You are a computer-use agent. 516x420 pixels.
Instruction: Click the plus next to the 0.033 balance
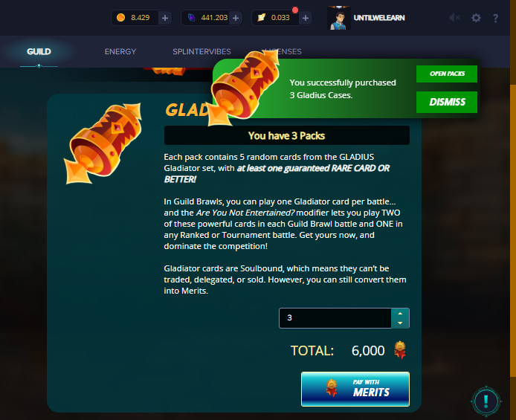pos(306,18)
